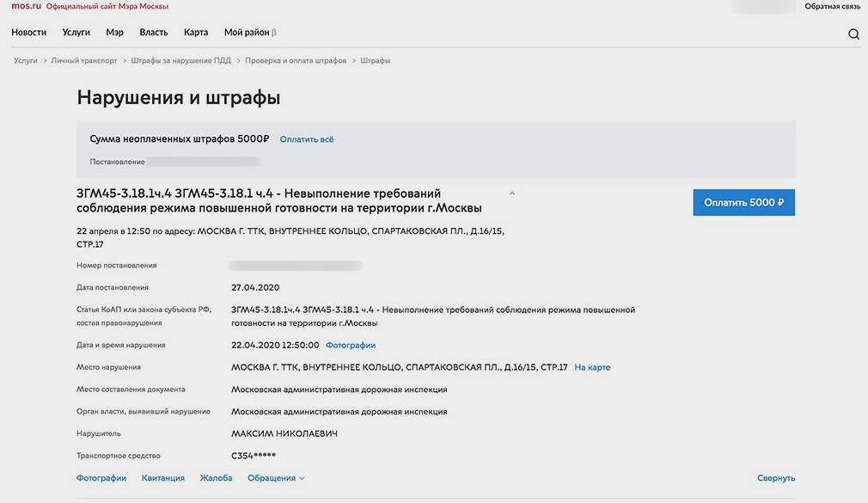Open the На карте link
The height and width of the screenshot is (503, 868).
click(592, 367)
